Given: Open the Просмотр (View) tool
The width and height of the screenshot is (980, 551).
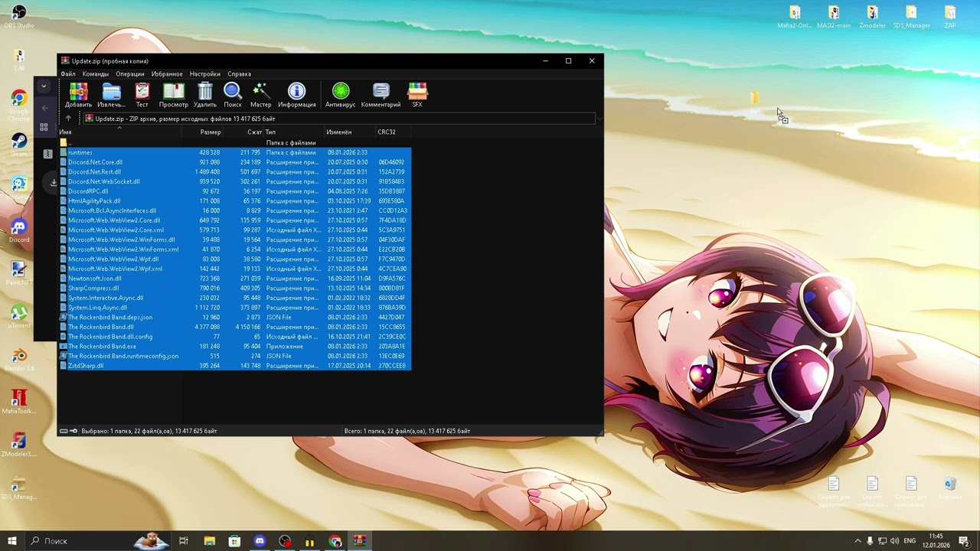Looking at the screenshot, I should [x=174, y=95].
